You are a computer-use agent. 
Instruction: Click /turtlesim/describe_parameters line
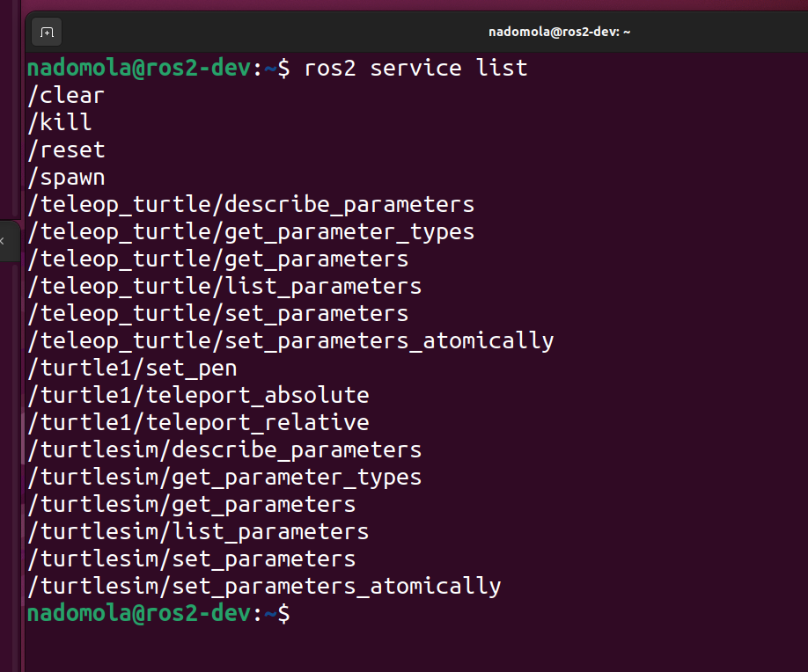224,450
